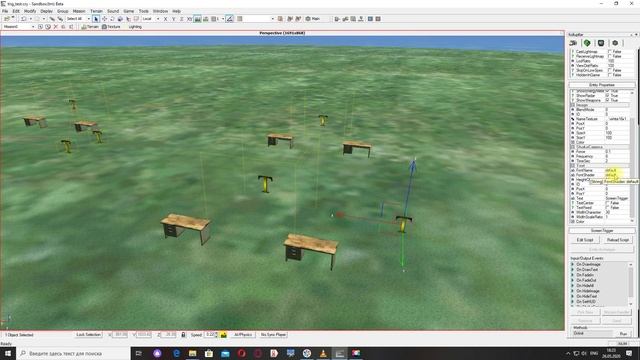The width and height of the screenshot is (640, 360).
Task: Click the Speed value input field
Action: point(210,335)
